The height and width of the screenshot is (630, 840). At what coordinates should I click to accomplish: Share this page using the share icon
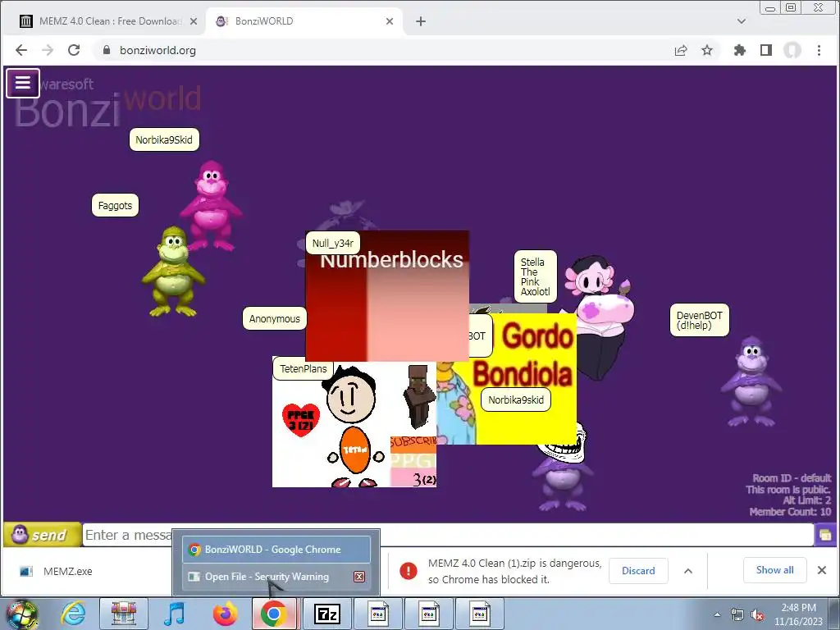pos(681,50)
